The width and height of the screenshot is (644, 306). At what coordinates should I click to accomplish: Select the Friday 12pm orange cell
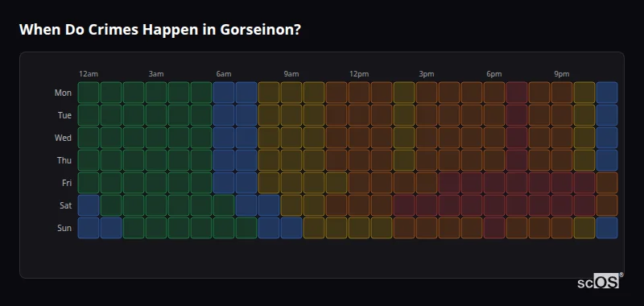[x=359, y=183]
